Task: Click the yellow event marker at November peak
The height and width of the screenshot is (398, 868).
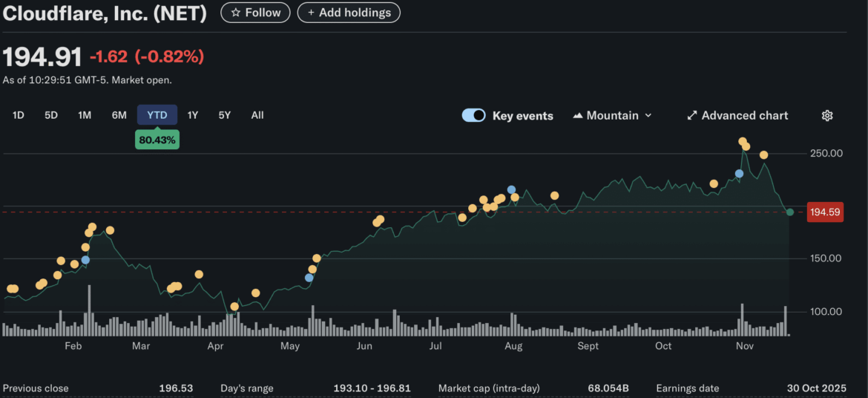Action: pyautogui.click(x=743, y=141)
